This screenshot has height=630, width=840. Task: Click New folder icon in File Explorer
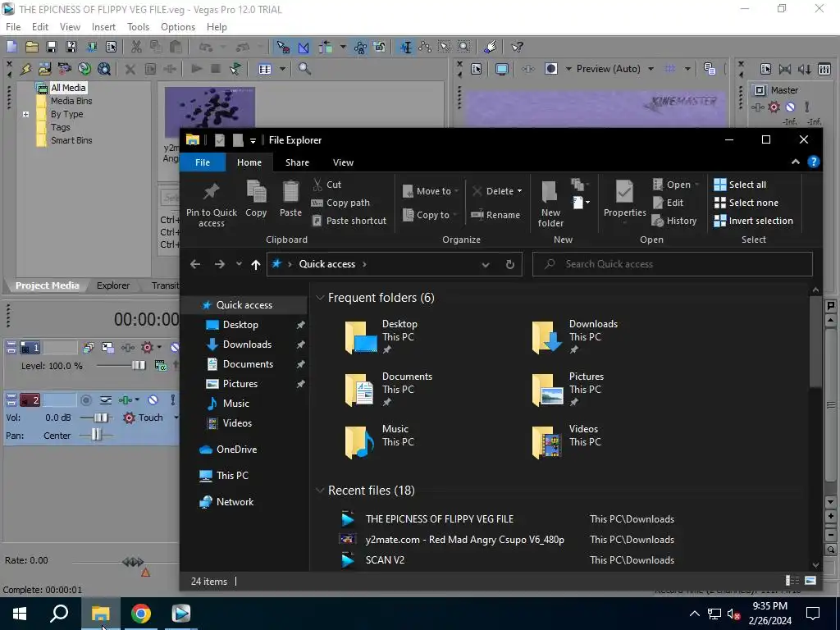[x=550, y=192]
